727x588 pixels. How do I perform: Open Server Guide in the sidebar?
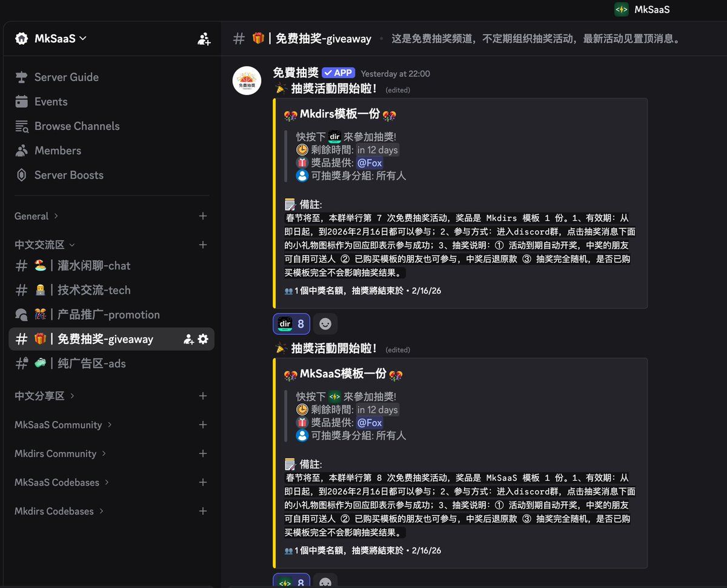pos(66,77)
